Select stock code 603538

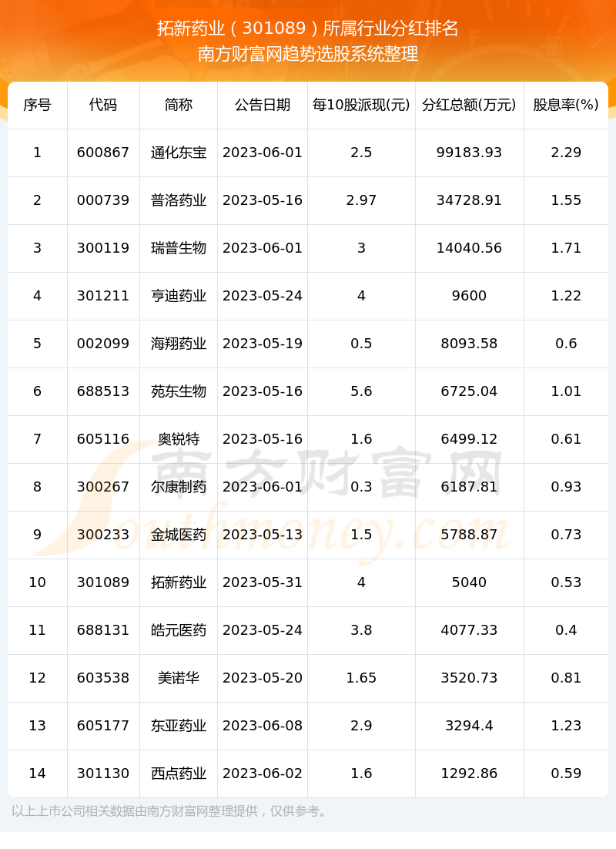[103, 677]
